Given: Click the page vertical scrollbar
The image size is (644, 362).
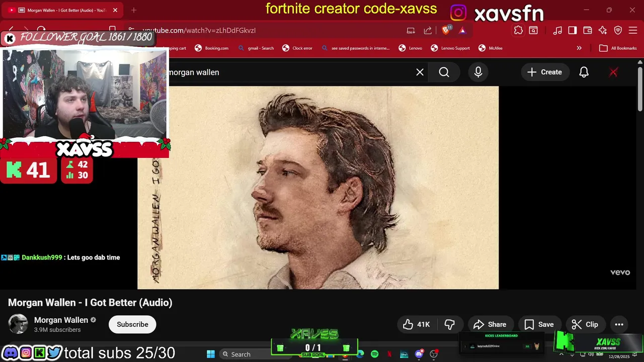Looking at the screenshot, I should pyautogui.click(x=640, y=88).
